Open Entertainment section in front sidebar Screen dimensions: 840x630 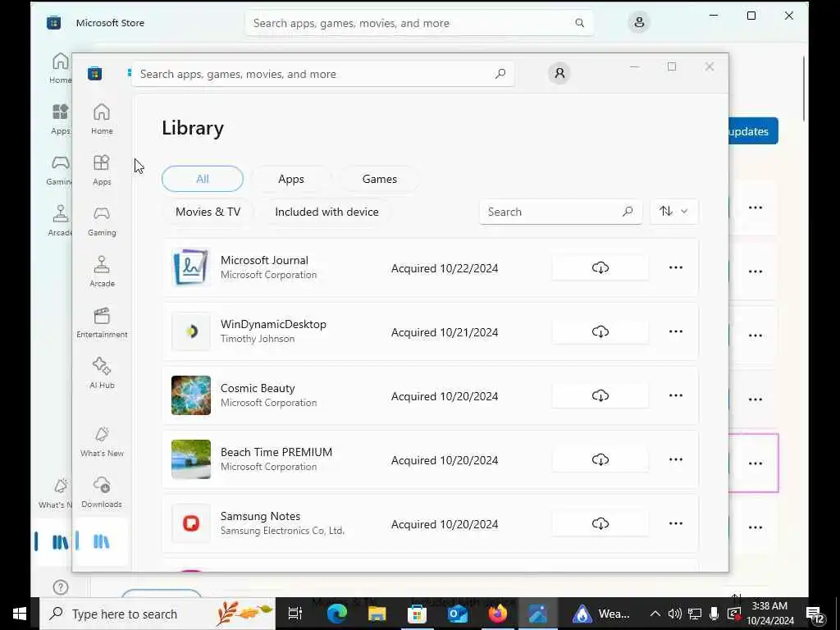pos(102,322)
